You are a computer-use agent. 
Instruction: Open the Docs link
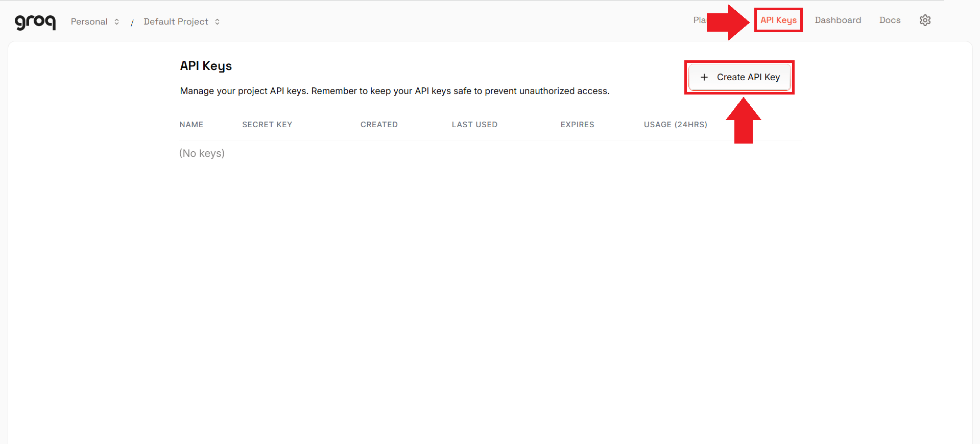(x=890, y=20)
